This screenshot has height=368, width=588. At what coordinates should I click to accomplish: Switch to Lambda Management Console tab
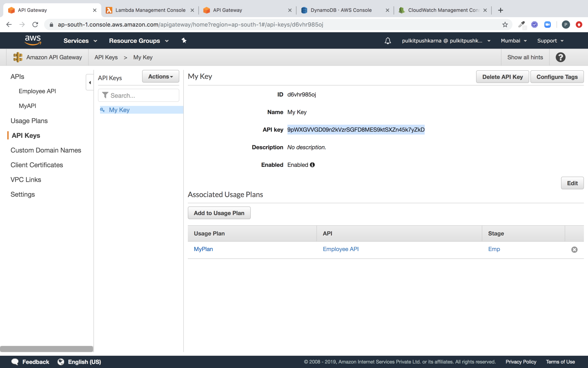150,10
